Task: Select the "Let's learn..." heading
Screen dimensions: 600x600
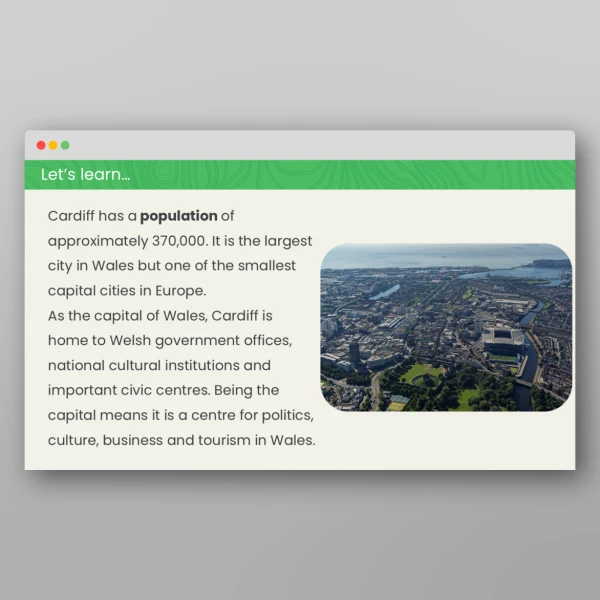Action: (x=85, y=174)
